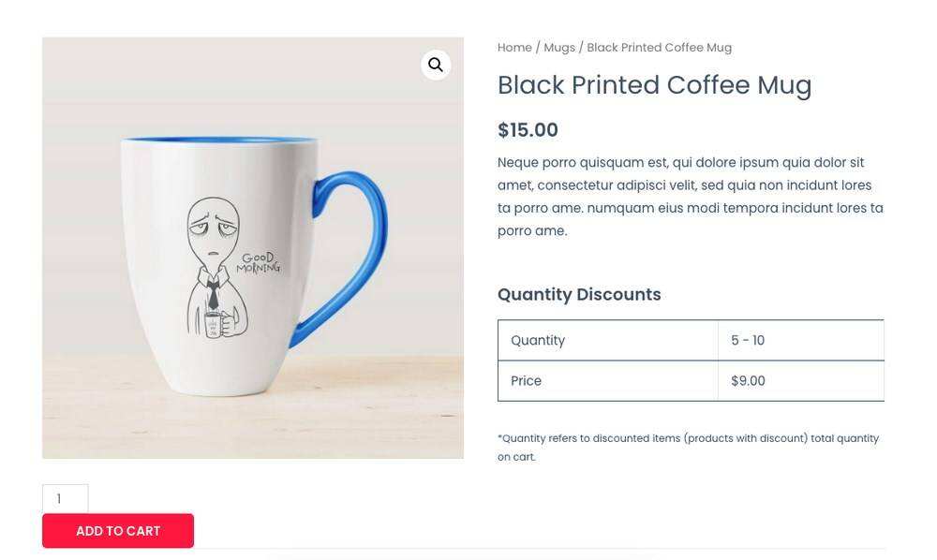This screenshot has height=560, width=937.
Task: Click the current page breadcrumb text after Mugs
Action: tap(659, 48)
